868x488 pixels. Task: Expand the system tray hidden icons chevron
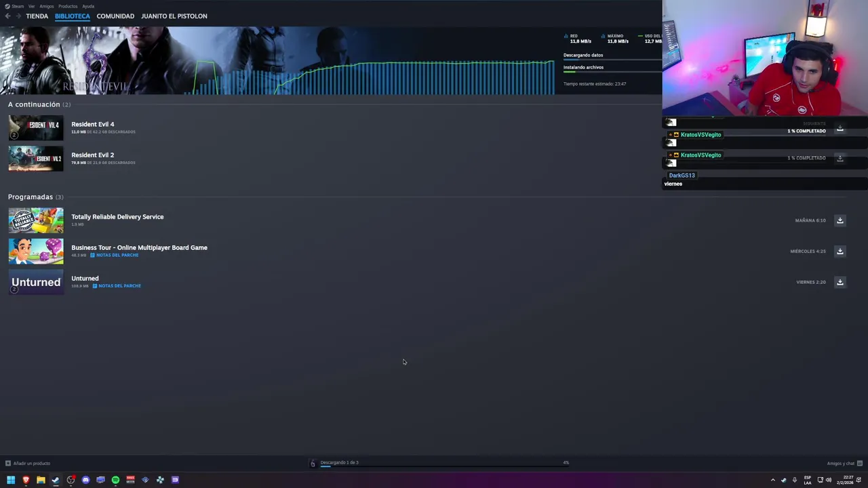click(x=772, y=480)
